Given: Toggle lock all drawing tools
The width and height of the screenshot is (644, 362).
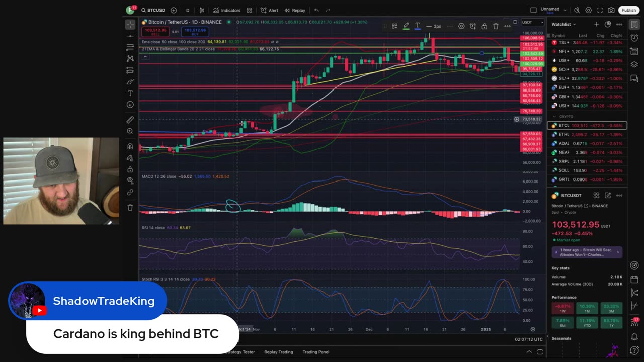Looking at the screenshot, I should [130, 169].
